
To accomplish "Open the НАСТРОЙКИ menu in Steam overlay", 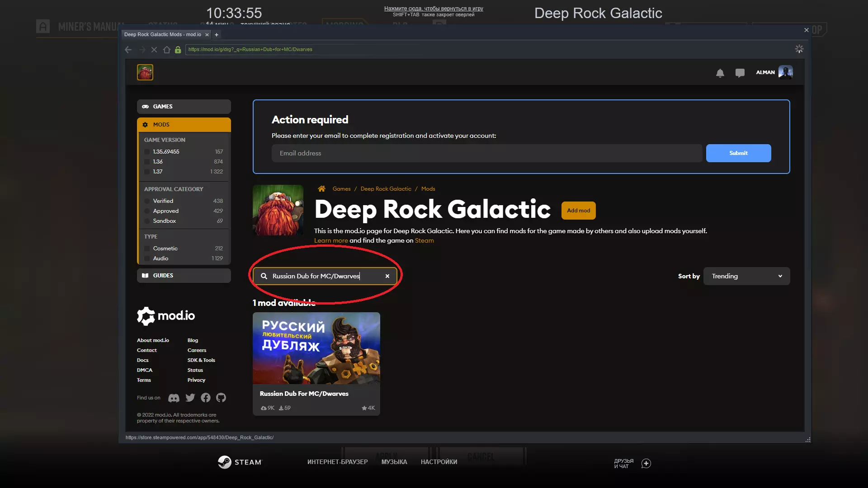I will [439, 462].
